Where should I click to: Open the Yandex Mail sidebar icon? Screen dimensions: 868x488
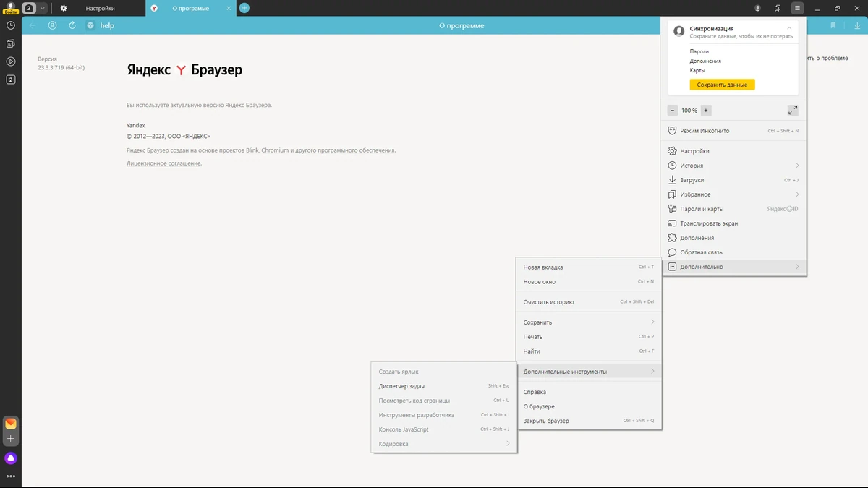click(11, 424)
